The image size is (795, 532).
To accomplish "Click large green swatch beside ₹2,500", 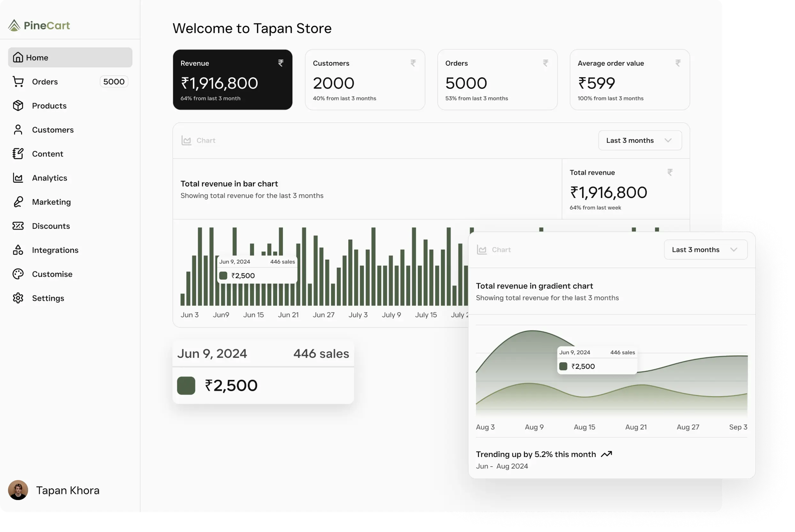I will click(186, 386).
